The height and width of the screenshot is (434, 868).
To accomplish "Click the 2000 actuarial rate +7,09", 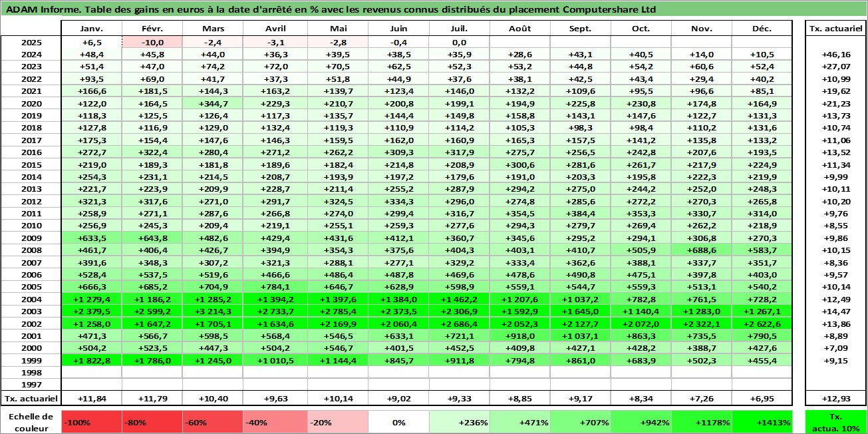I will point(836,348).
